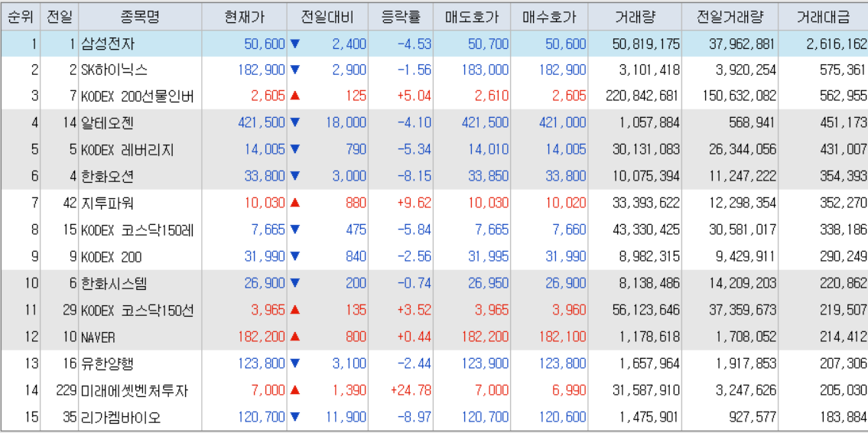Sort by the 순위 column header
Screen dimensions: 868x433
coord(19,17)
